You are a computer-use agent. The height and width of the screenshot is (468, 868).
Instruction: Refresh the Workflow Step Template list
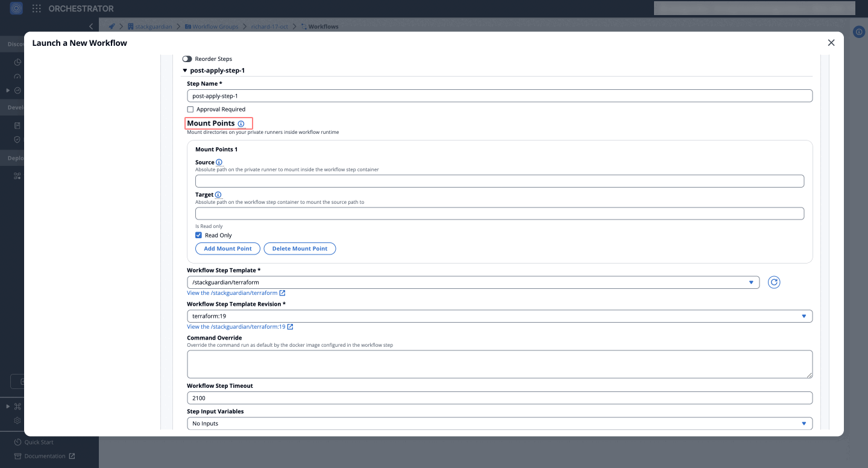tap(774, 282)
